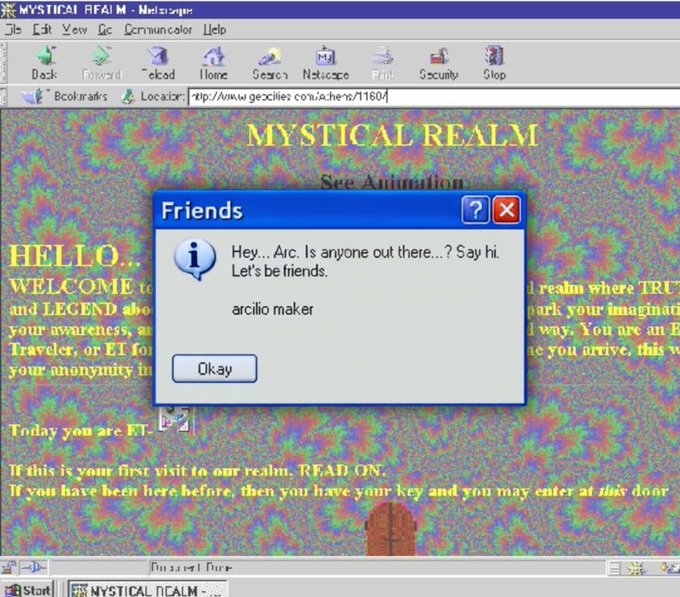This screenshot has height=597, width=680.
Task: Click the 'Let's be friends.' message line
Action: point(279,271)
